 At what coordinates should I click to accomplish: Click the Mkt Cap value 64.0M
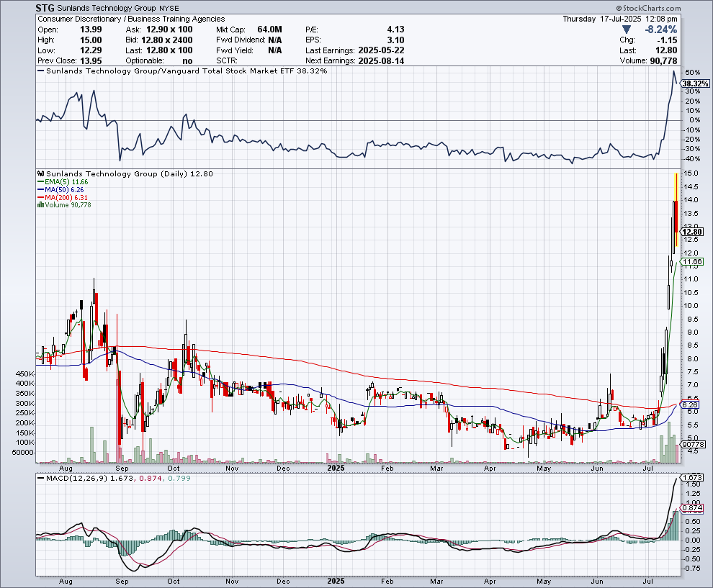(269, 30)
